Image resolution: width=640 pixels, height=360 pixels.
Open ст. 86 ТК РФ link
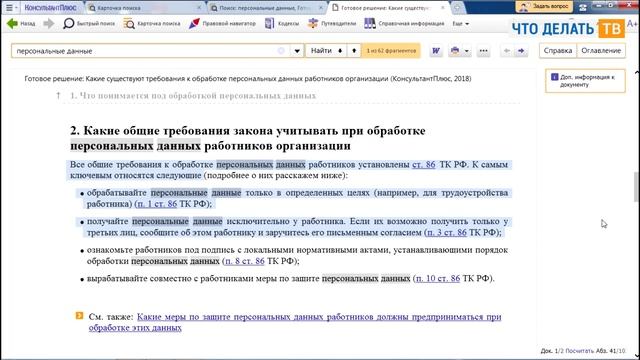pos(424,164)
